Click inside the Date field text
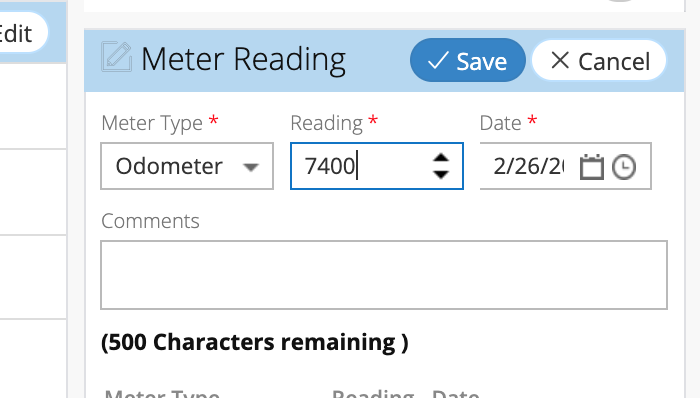Image resolution: width=700 pixels, height=398 pixels. [x=528, y=166]
